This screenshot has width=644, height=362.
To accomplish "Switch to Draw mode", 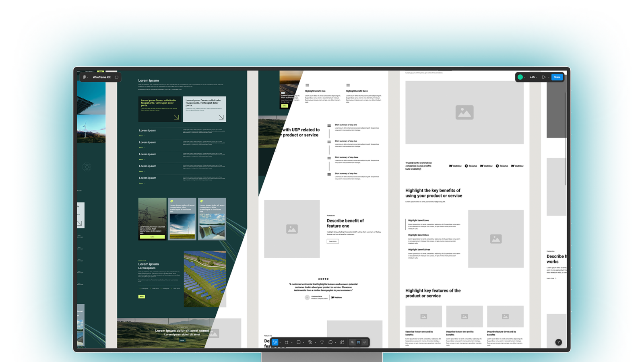I will (x=352, y=342).
